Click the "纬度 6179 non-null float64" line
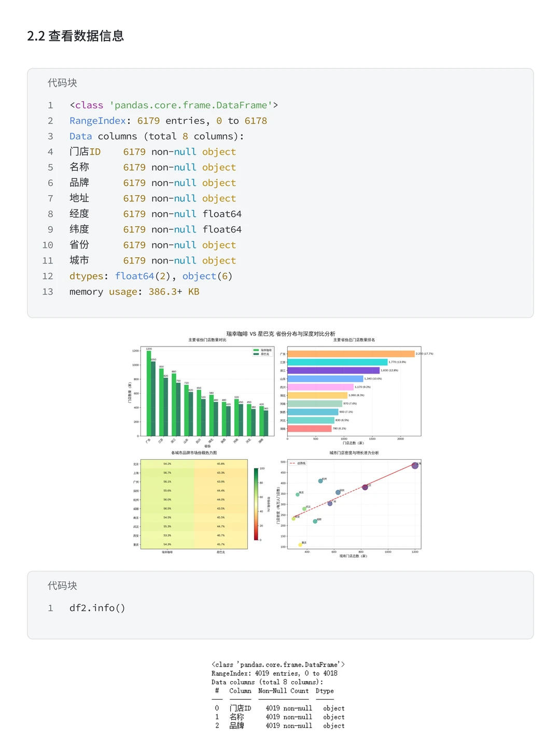This screenshot has height=747, width=560. coord(156,230)
